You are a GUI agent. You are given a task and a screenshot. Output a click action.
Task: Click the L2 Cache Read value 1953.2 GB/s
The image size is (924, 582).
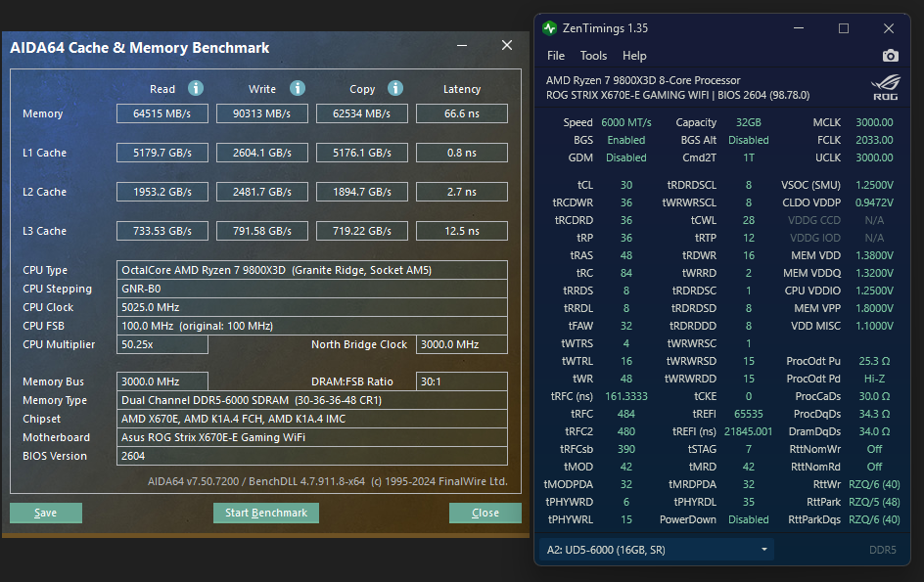(x=162, y=192)
